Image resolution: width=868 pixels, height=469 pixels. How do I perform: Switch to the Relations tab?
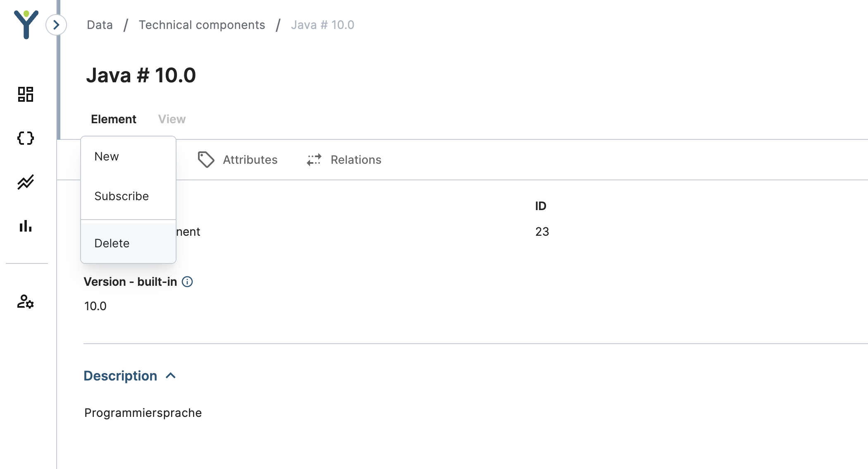click(x=356, y=160)
